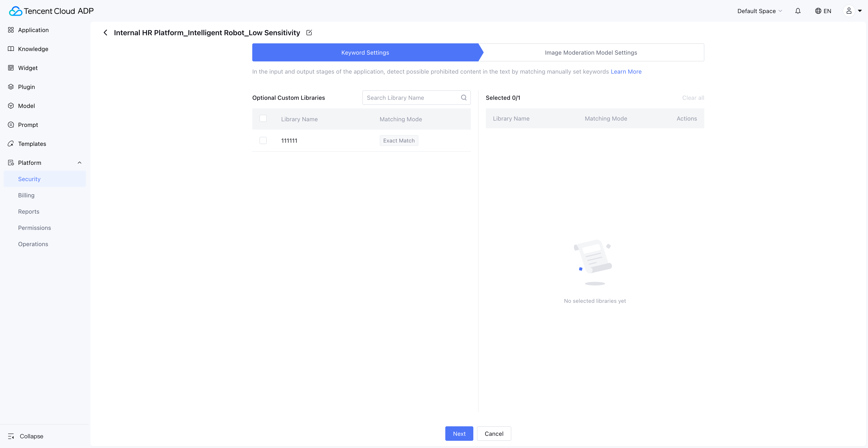The image size is (868, 448).
Task: Open the Plugin layers icon in sidebar
Action: [x=11, y=87]
